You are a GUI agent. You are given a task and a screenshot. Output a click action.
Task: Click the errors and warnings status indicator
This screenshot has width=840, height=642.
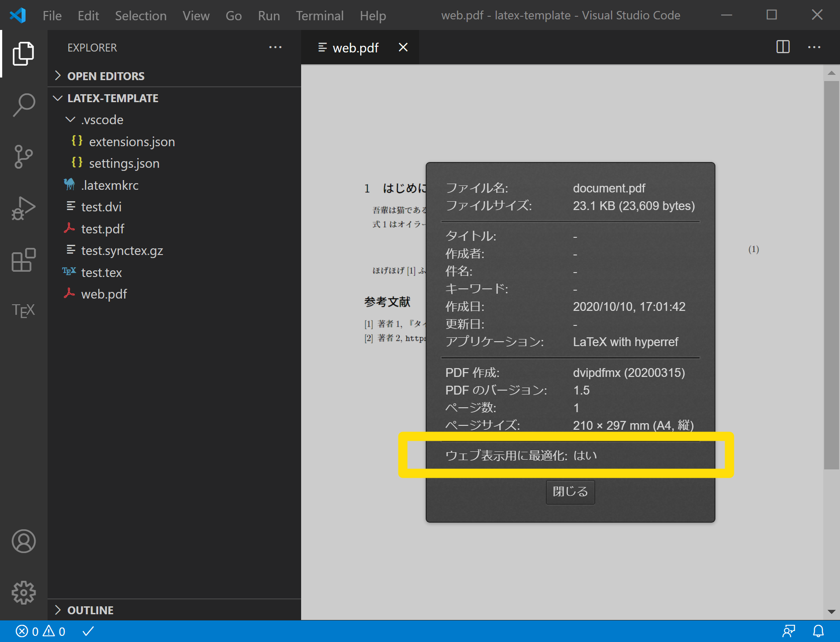(x=41, y=631)
